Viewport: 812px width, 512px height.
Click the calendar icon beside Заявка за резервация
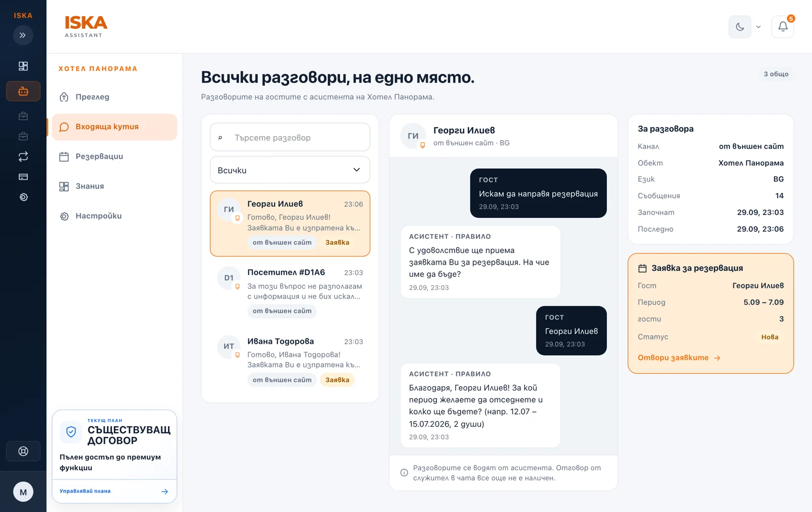pos(642,268)
